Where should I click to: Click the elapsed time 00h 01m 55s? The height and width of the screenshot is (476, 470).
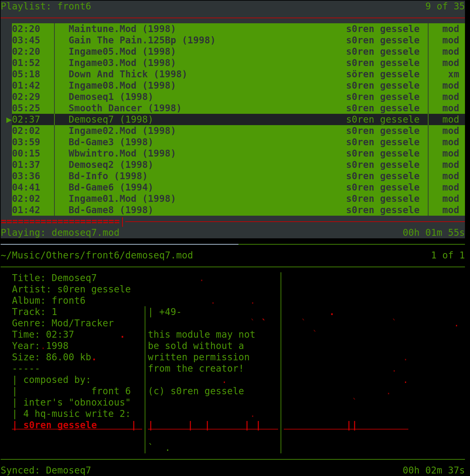pos(433,233)
